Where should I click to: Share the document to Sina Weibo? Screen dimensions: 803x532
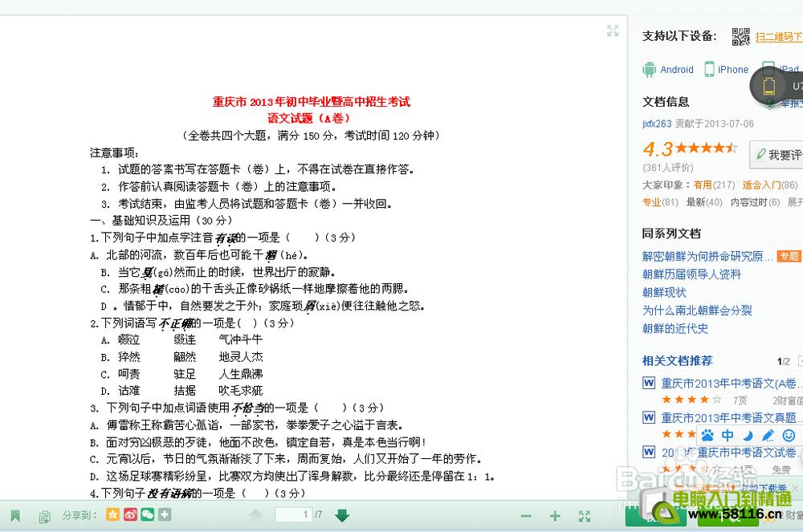tap(132, 516)
